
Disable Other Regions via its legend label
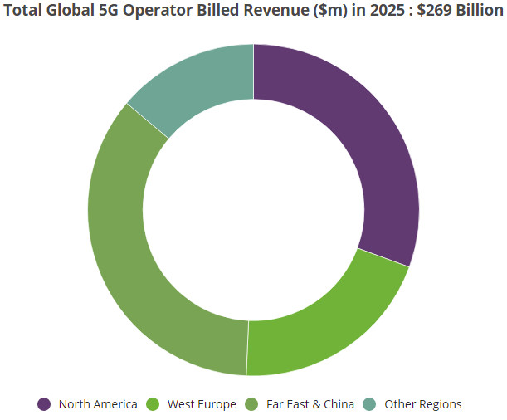click(x=422, y=404)
